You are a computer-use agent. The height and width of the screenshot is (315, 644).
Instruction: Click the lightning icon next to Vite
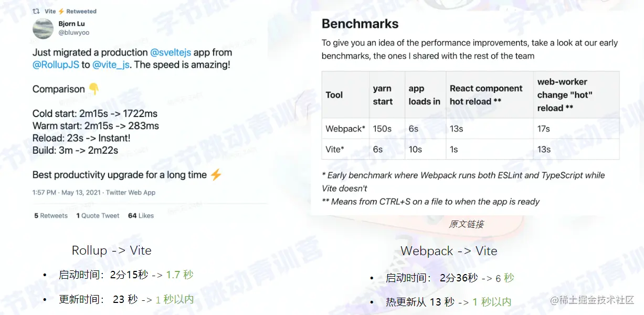pyautogui.click(x=61, y=11)
